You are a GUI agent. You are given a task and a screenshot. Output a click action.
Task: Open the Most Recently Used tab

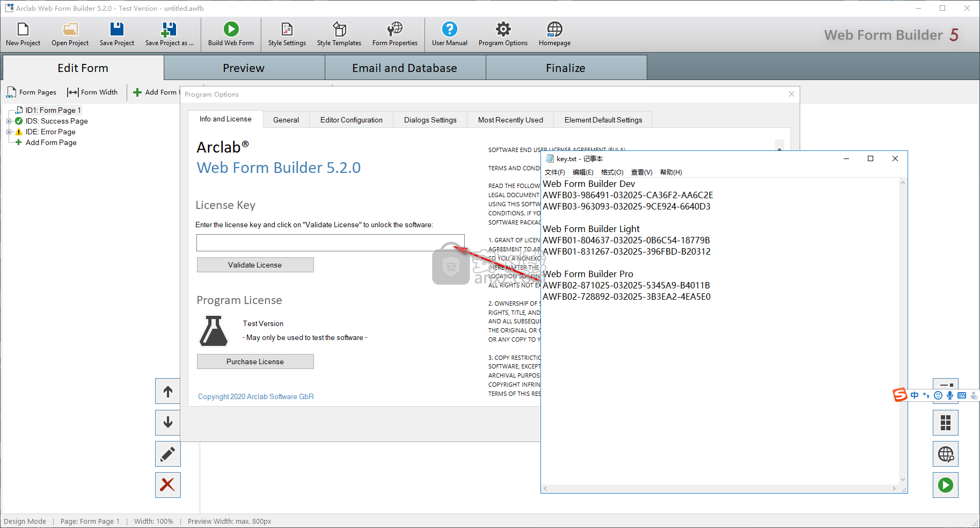point(510,120)
